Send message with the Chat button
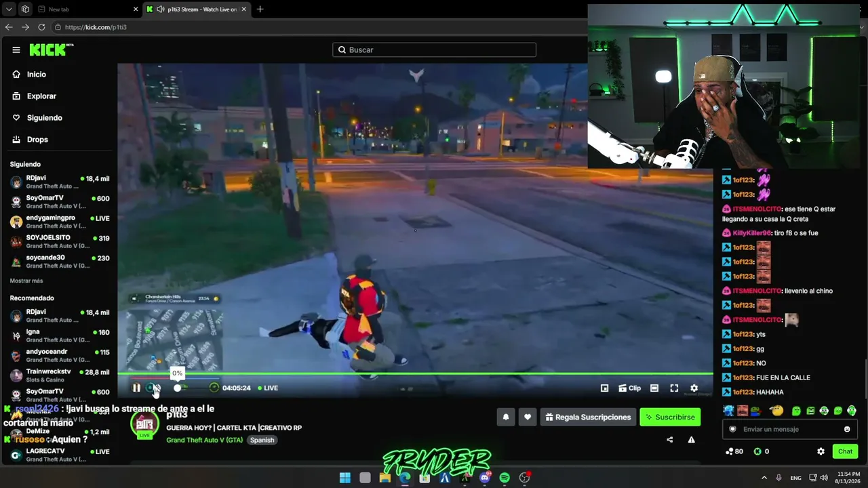The height and width of the screenshot is (488, 868). pos(845,451)
